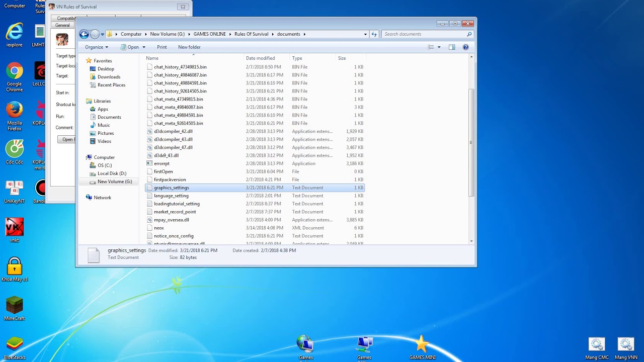
Task: Sort files by the Name column header
Action: [x=194, y=58]
